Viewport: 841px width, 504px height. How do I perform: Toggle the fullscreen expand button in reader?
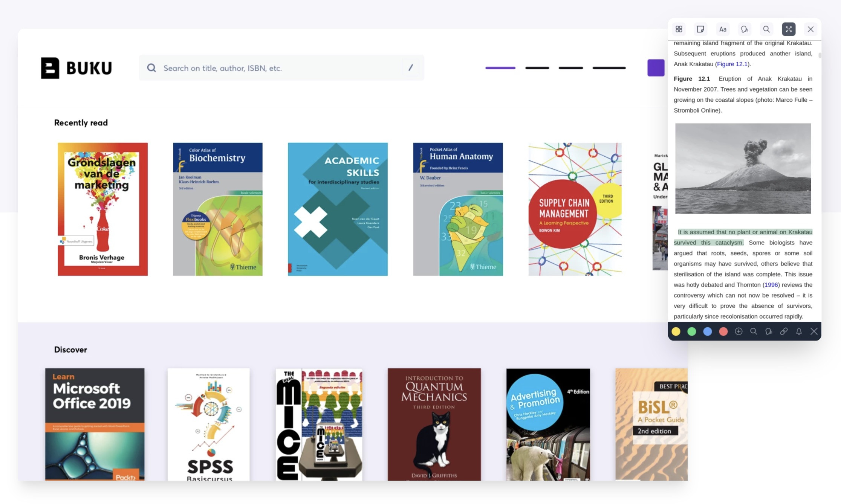tap(789, 29)
